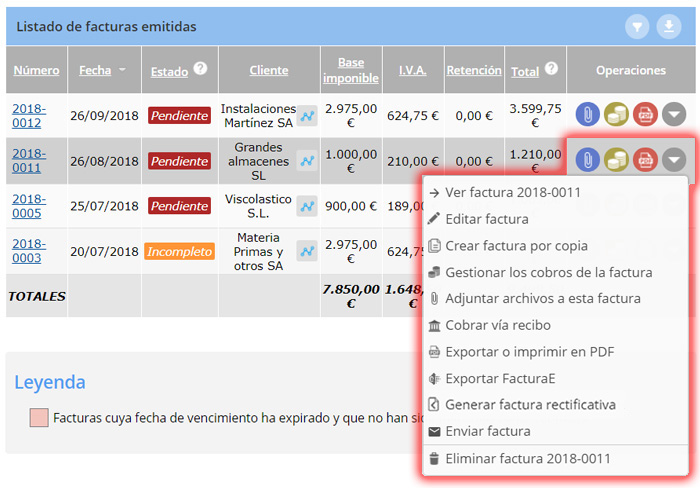Click client name Viscolastico S.L.
This screenshot has height=488, width=700.
point(258,206)
